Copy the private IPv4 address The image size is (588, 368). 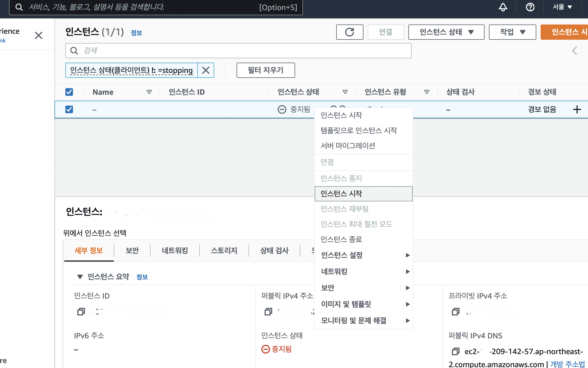pyautogui.click(x=455, y=311)
